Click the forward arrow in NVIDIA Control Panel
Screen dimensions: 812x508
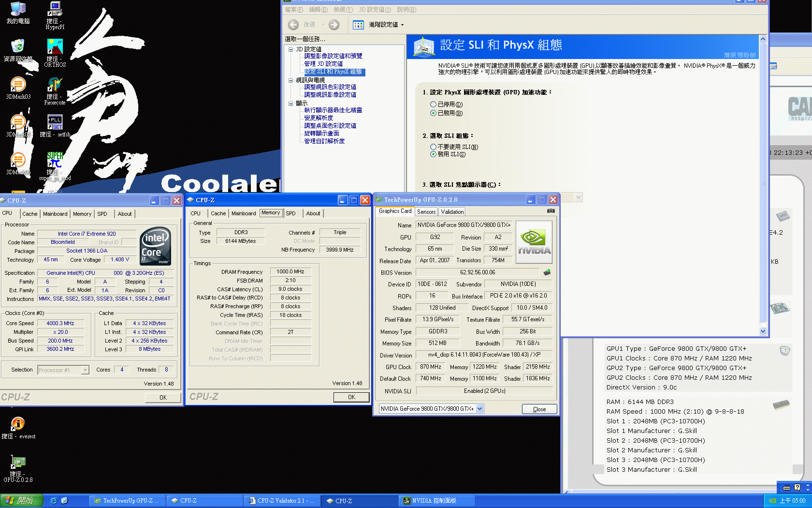point(334,25)
